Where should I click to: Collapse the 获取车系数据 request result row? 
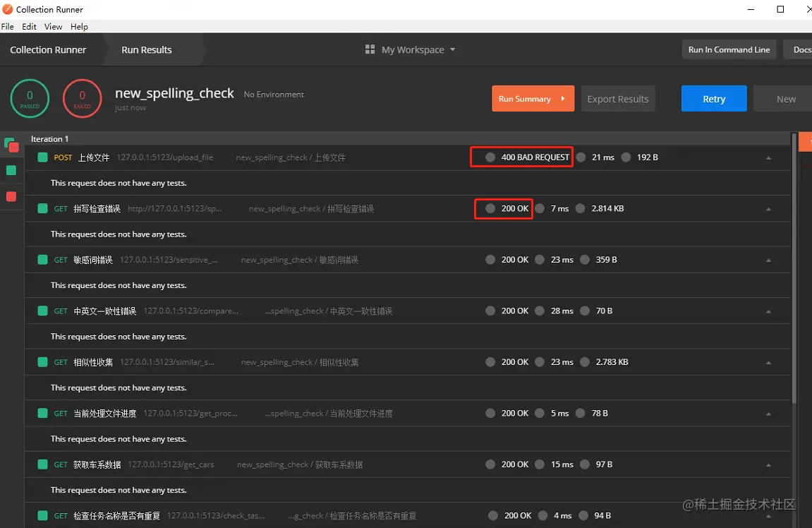point(768,464)
